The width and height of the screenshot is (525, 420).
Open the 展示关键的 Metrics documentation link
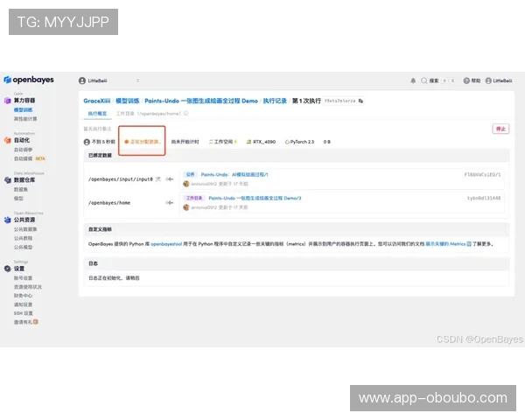click(445, 244)
